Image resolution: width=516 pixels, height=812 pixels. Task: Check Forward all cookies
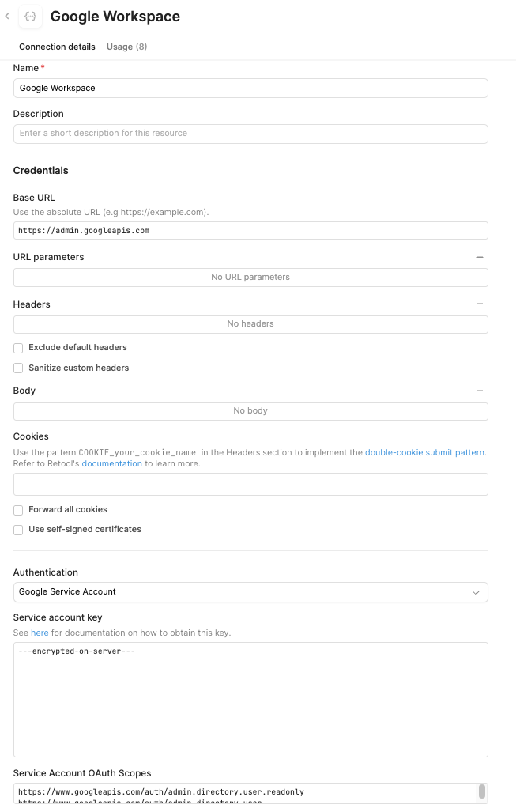(18, 510)
